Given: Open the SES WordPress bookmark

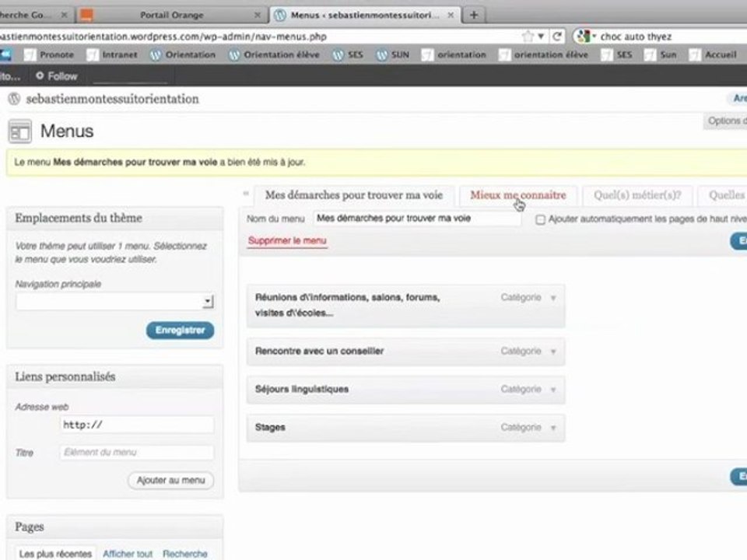Looking at the screenshot, I should pos(348,54).
